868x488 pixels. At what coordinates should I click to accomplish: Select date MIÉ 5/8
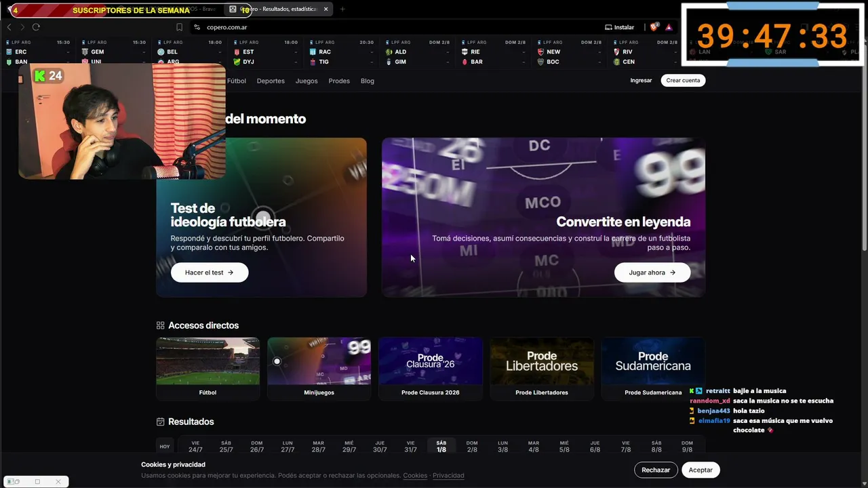(564, 447)
